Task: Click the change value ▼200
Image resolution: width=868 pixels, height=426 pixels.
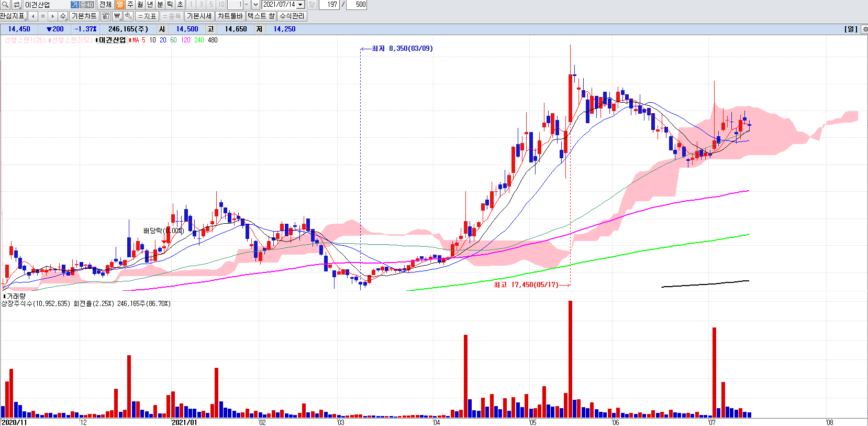Action: tap(55, 29)
